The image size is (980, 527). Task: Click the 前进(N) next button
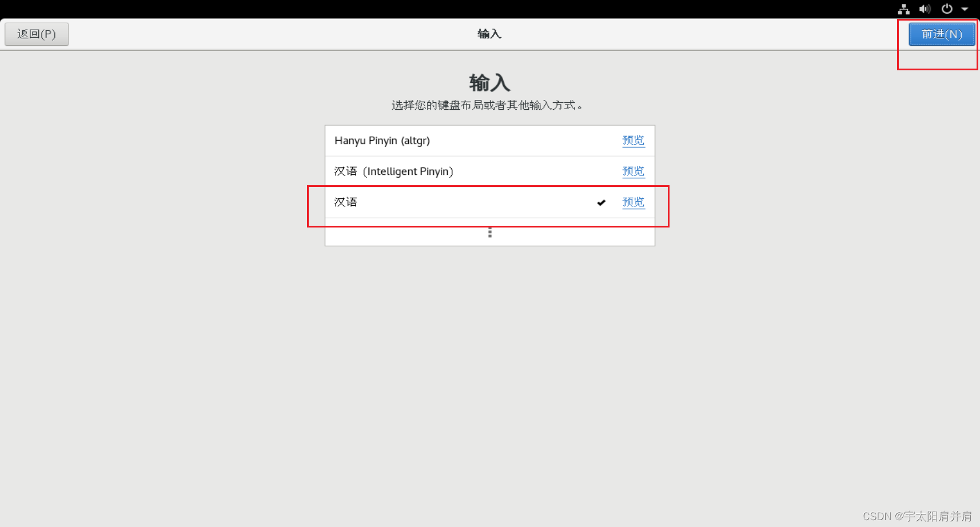(942, 34)
